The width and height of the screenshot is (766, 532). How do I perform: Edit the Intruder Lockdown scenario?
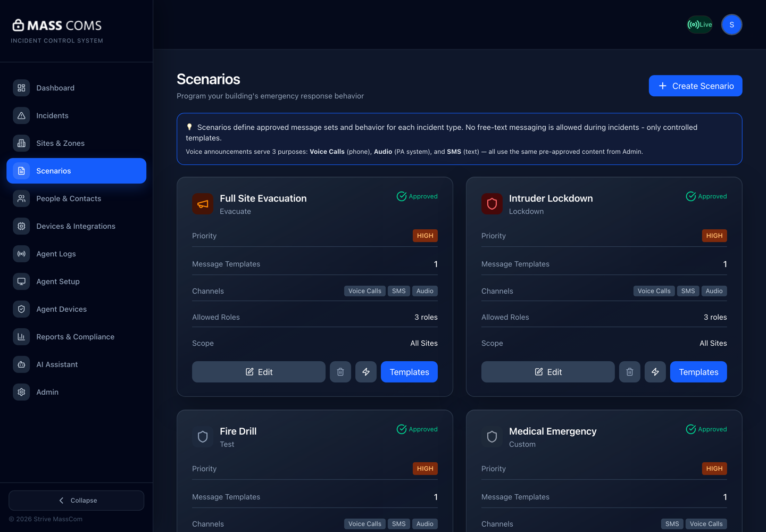coord(548,372)
